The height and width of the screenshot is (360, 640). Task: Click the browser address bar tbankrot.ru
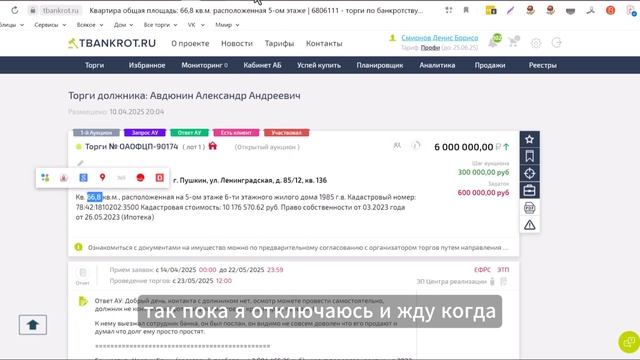pyautogui.click(x=60, y=11)
